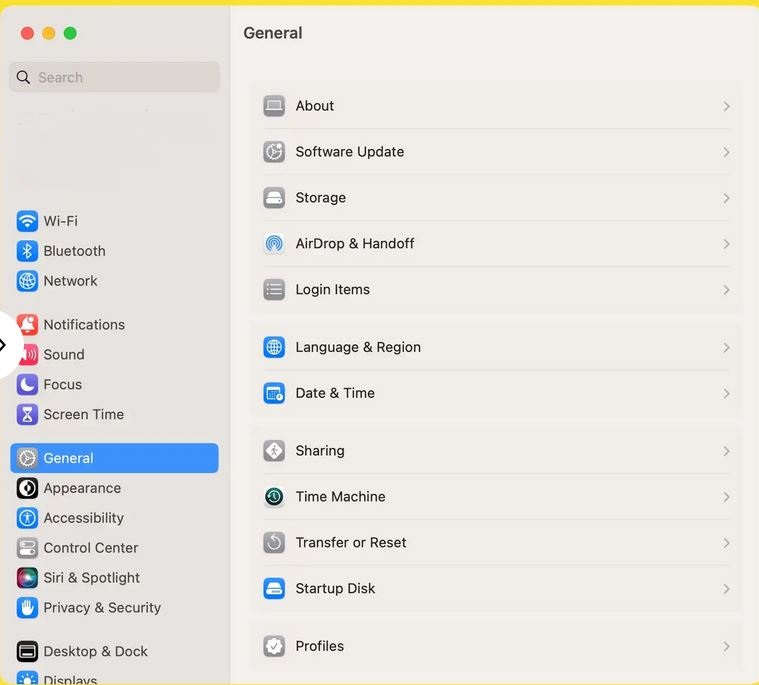This screenshot has width=759, height=685.
Task: Expand the Storage row chevron
Action: [726, 198]
